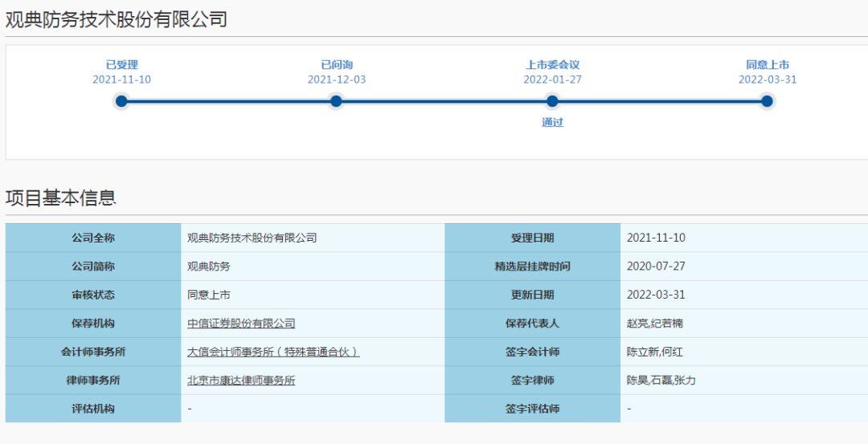This screenshot has height=444, width=868.
Task: Click the 项目基本信息 section heading
Action: [x=61, y=198]
